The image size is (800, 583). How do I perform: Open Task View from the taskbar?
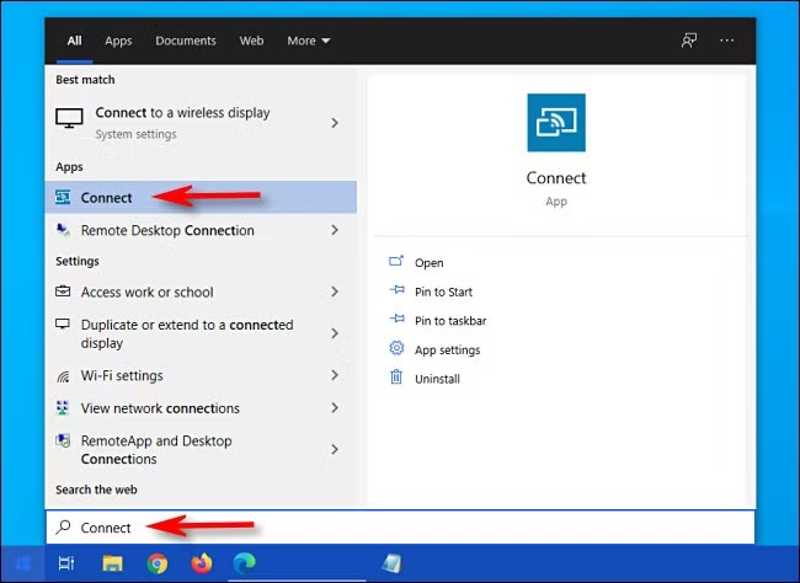point(66,564)
